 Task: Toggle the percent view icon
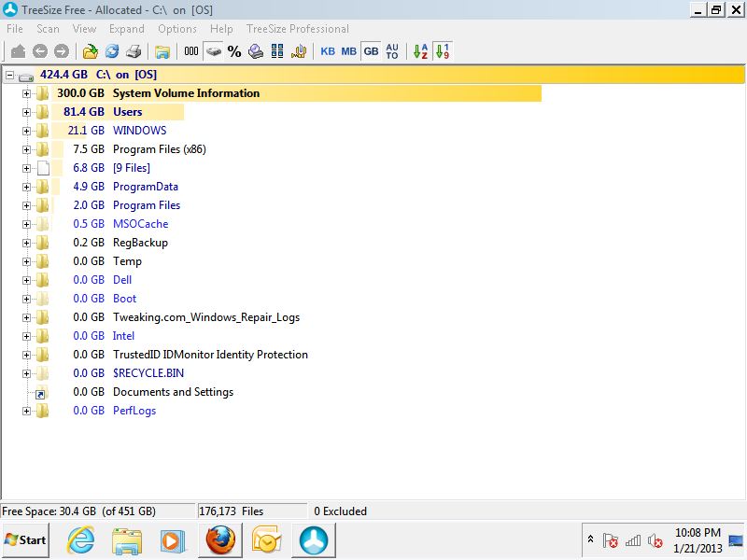tap(234, 51)
